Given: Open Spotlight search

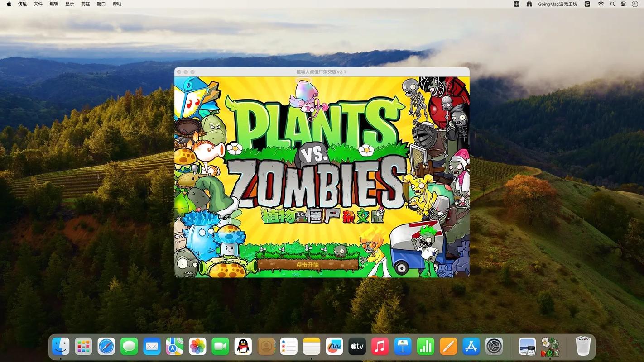Looking at the screenshot, I should [x=612, y=4].
